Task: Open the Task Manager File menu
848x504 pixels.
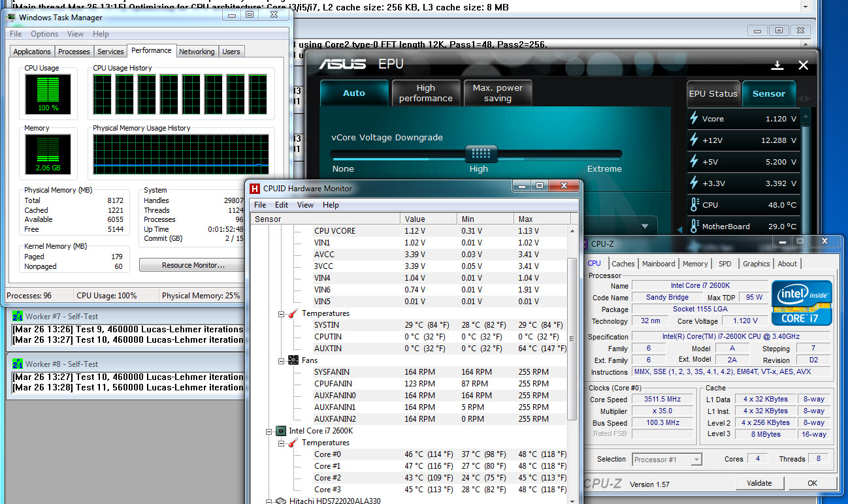Action: (x=16, y=34)
